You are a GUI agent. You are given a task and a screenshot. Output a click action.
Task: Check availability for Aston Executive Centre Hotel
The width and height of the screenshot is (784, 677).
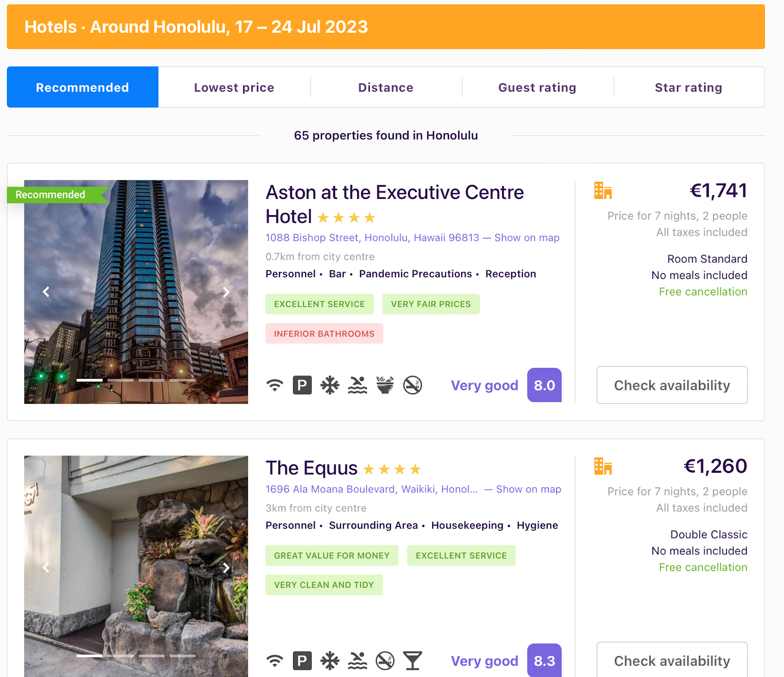click(x=672, y=385)
